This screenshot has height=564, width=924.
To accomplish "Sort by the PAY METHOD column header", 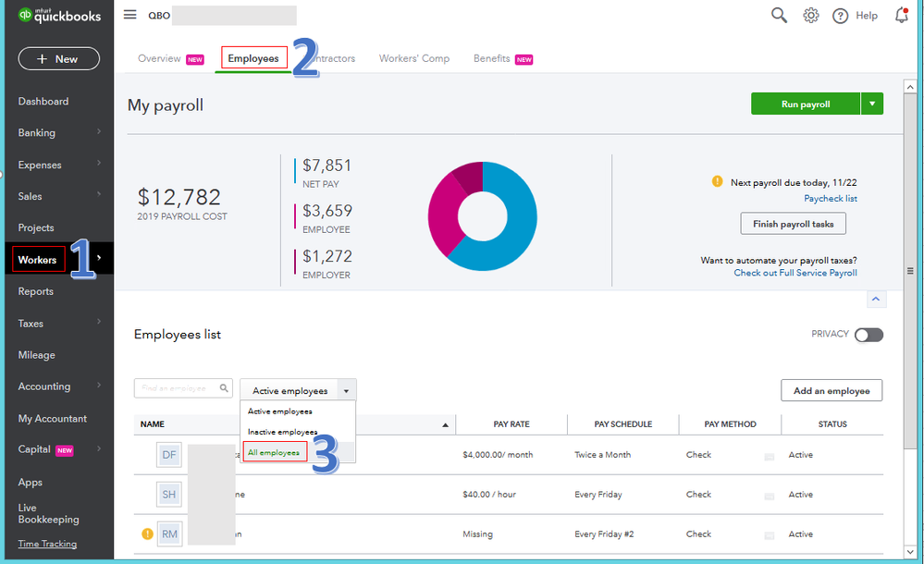I will pos(730,424).
